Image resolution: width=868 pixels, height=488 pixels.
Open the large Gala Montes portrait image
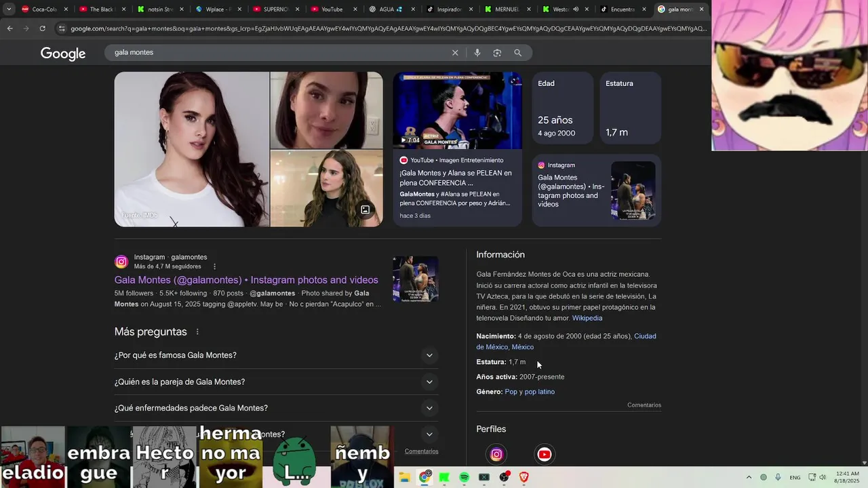click(x=192, y=149)
